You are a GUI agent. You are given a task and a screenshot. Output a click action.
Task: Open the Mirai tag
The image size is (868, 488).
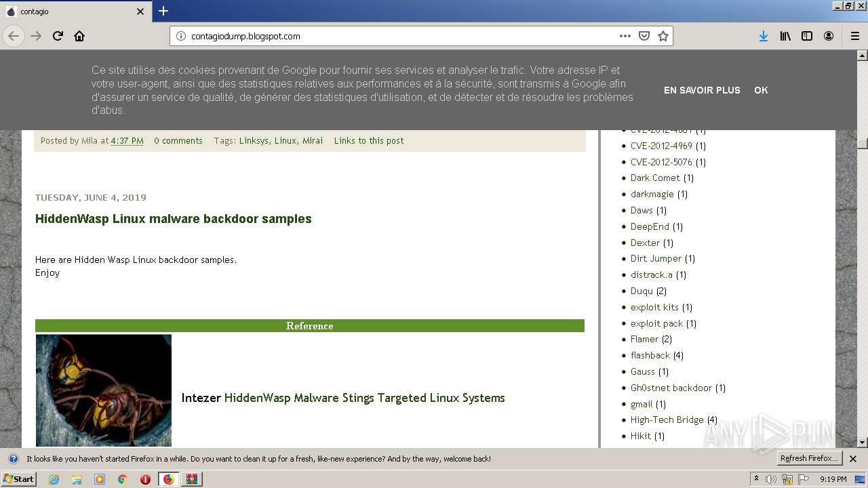point(313,141)
